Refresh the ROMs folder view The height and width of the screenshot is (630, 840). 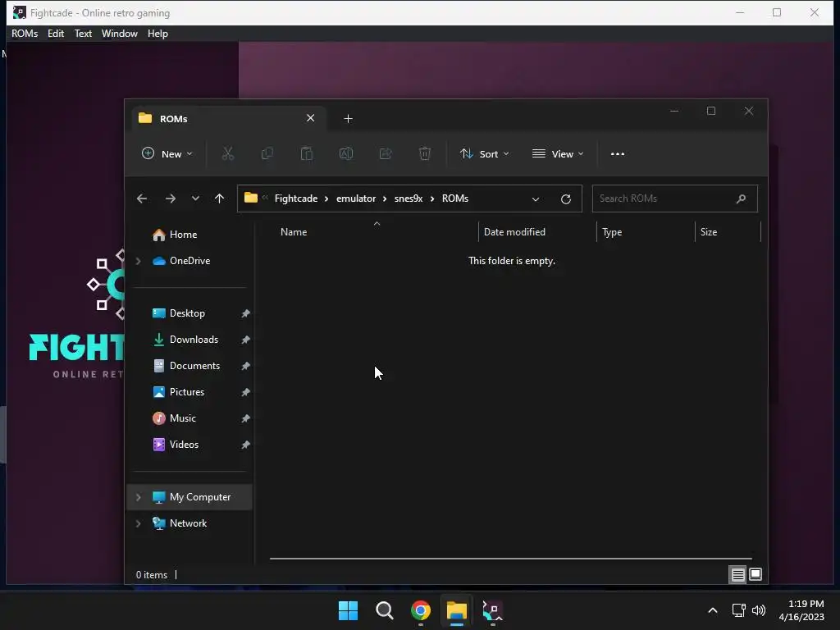point(566,199)
